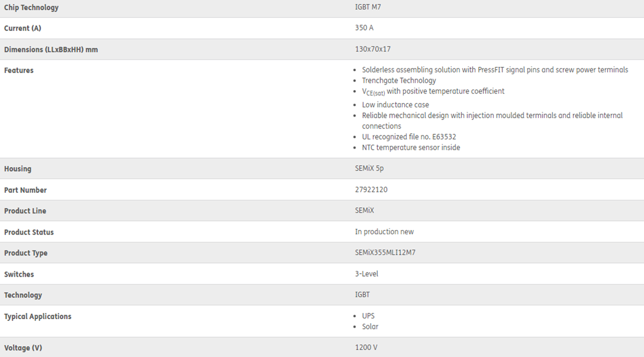Click the In production new status text
Image resolution: width=644 pixels, height=357 pixels.
click(384, 232)
